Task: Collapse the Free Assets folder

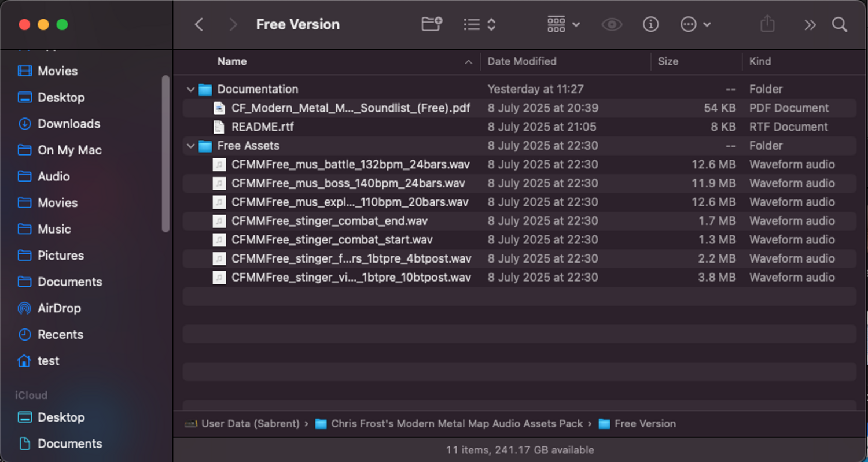Action: (190, 146)
